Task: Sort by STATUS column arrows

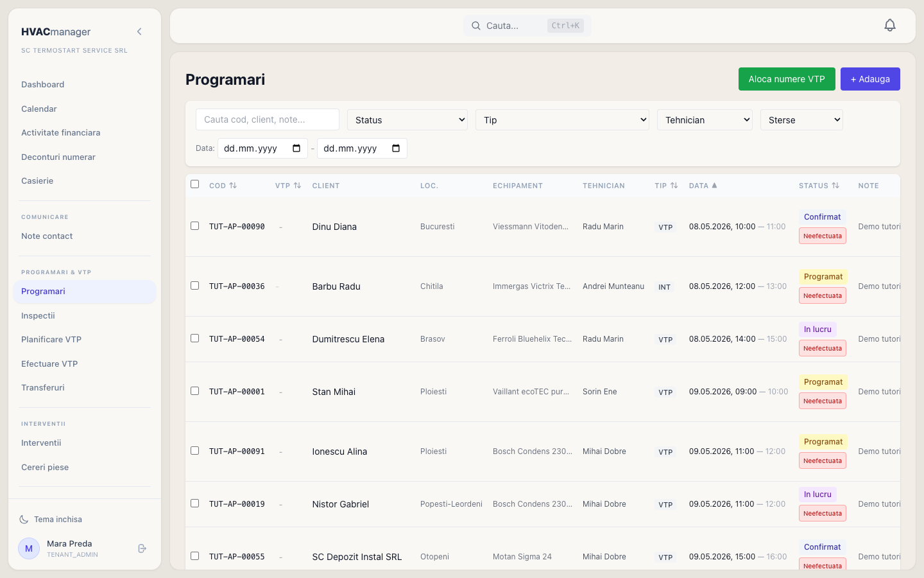Action: click(x=835, y=186)
